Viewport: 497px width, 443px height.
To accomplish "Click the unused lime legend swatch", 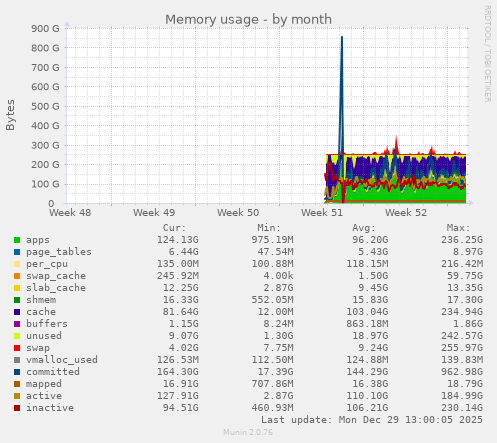I will point(17,336).
